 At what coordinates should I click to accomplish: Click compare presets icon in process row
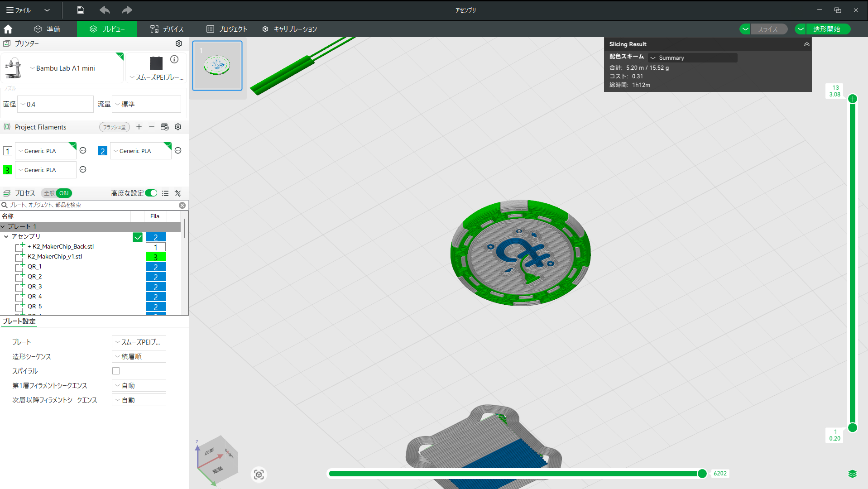[x=178, y=193]
